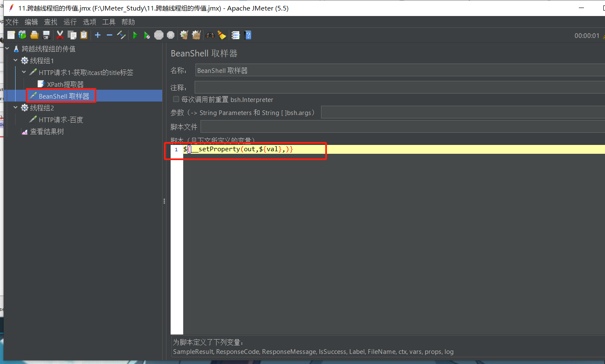The height and width of the screenshot is (364, 605).
Task: Select 线程组1 in the tree
Action: [42, 61]
